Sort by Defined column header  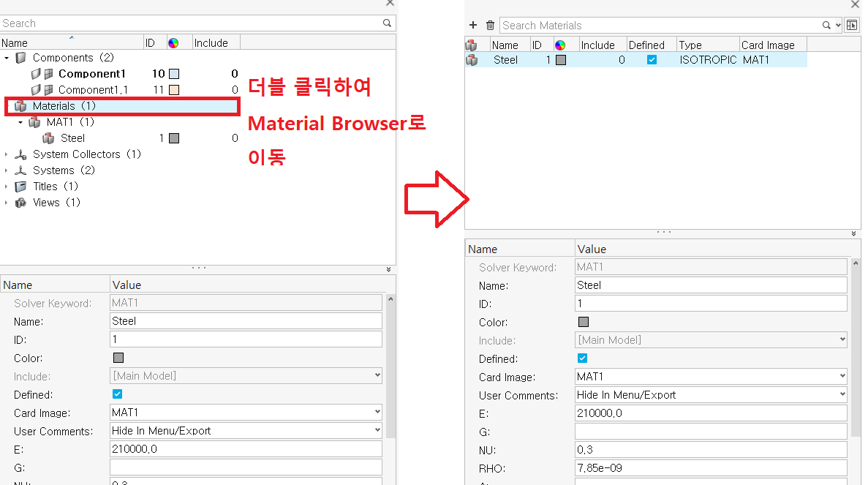pyautogui.click(x=652, y=45)
